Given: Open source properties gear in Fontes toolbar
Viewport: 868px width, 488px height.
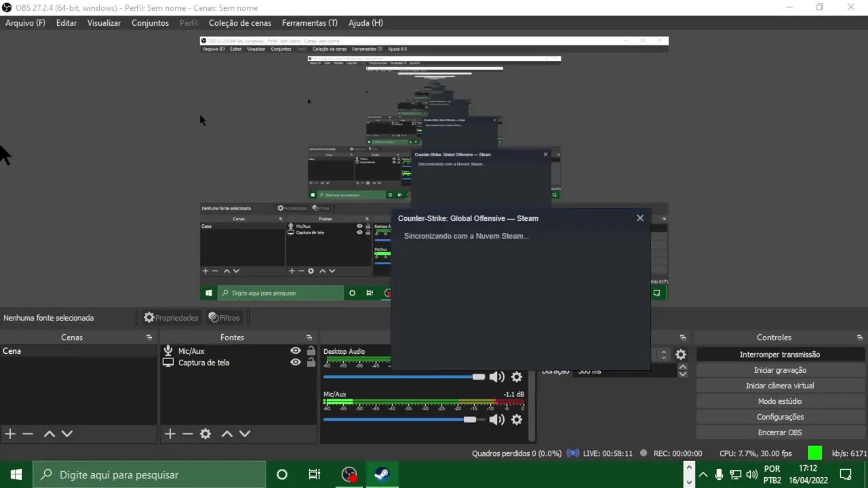Looking at the screenshot, I should click(x=205, y=434).
